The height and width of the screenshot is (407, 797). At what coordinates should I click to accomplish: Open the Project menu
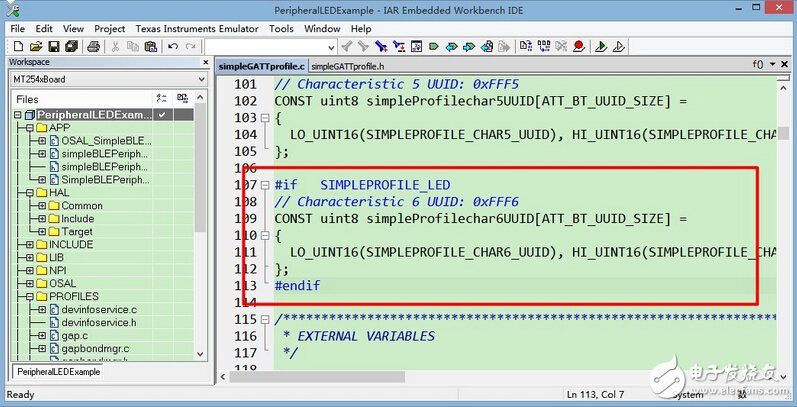[x=110, y=28]
